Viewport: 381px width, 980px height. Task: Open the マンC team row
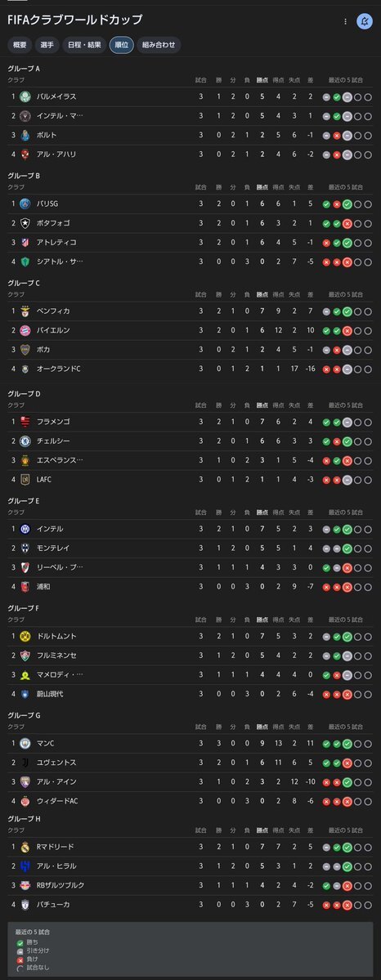pyautogui.click(x=190, y=744)
